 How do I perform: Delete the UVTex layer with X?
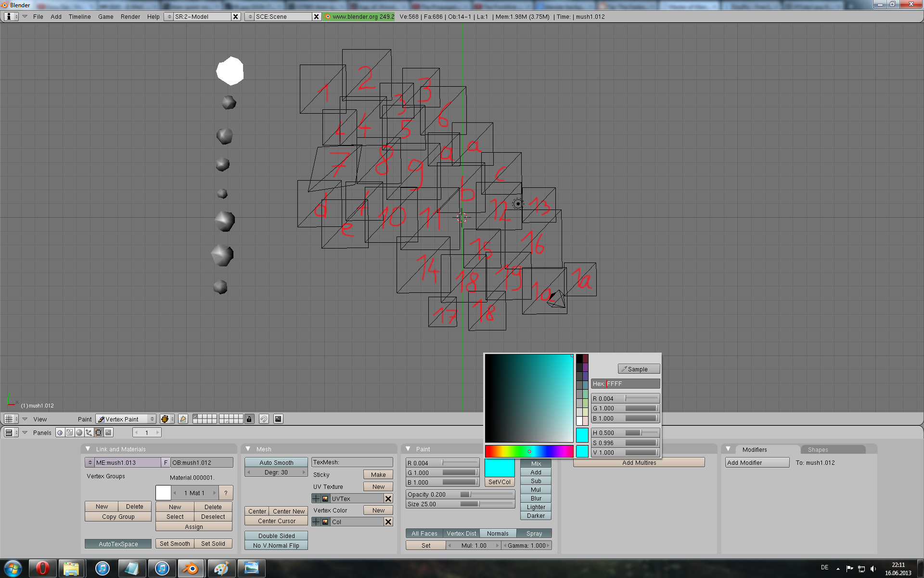click(x=388, y=499)
